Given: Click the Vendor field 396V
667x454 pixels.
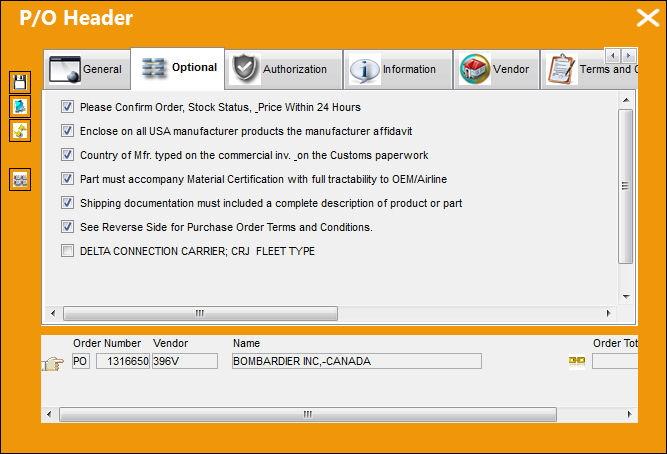Looking at the screenshot, I should (x=185, y=361).
